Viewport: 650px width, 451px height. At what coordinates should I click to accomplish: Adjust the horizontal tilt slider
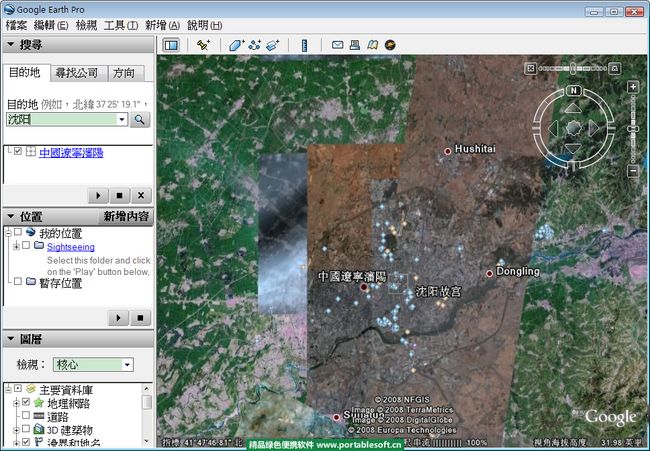point(573,68)
